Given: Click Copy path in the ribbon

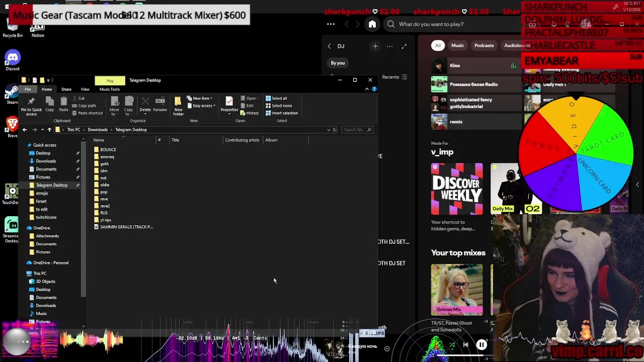Looking at the screenshot, I should 84,106.
